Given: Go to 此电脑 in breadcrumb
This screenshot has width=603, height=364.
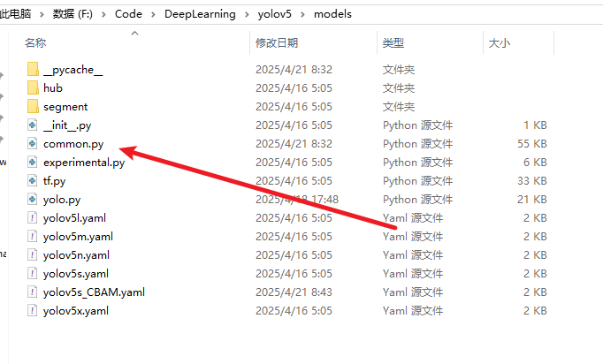Looking at the screenshot, I should coord(15,14).
